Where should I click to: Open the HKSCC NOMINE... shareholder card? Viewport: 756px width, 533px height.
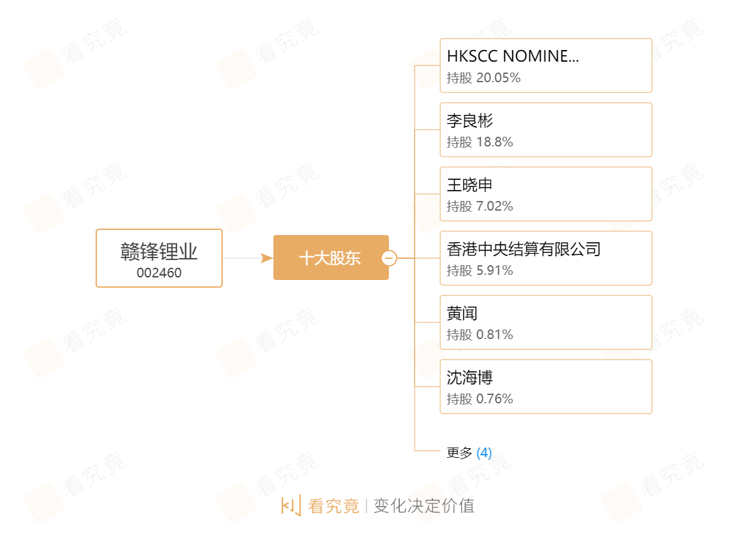pyautogui.click(x=546, y=66)
